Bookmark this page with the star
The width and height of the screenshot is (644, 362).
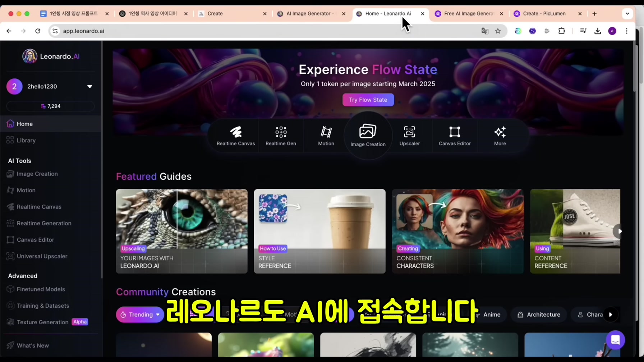498,31
